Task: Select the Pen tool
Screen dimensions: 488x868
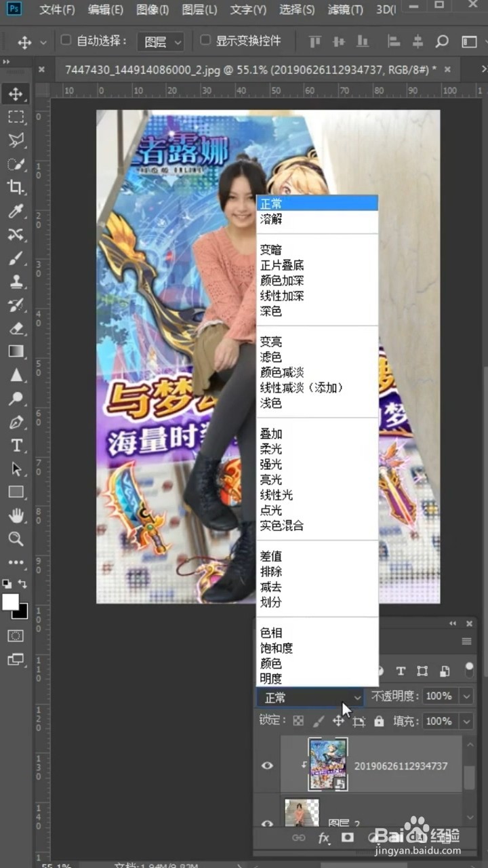Action: click(16, 422)
